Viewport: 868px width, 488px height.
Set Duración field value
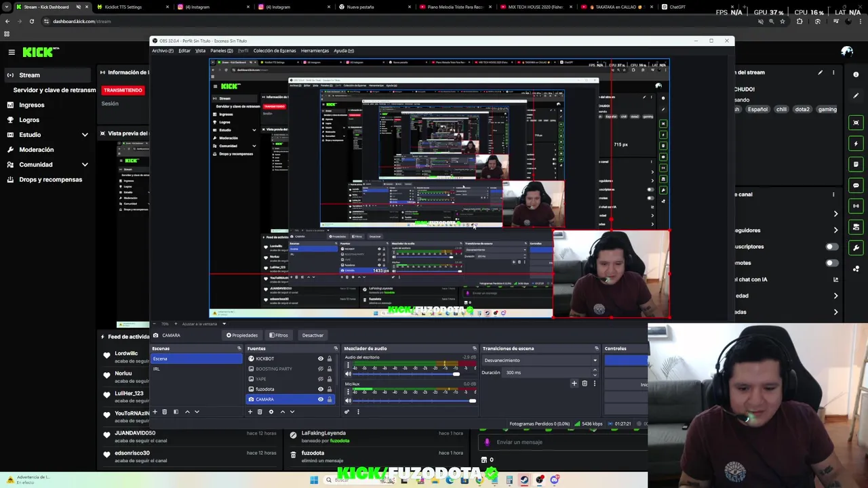coord(547,373)
